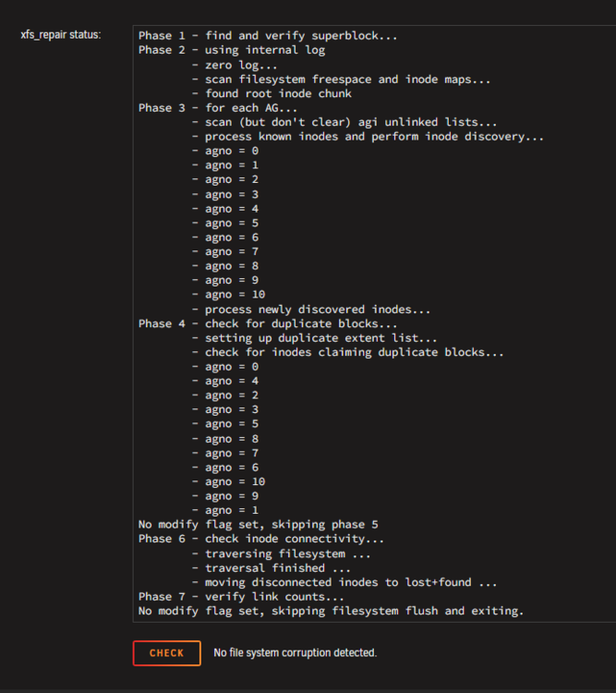
Task: Click the 'Phase 3 - for each AG' line
Action: coord(218,108)
